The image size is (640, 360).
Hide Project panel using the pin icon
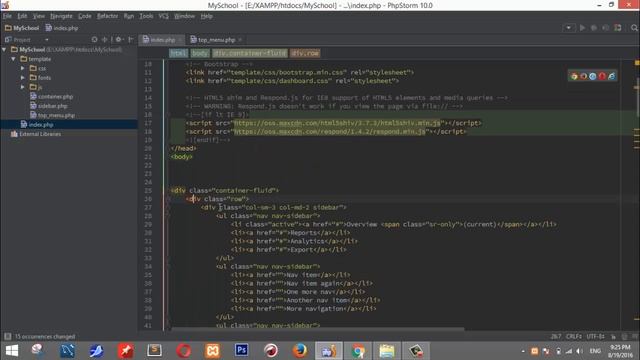pos(131,40)
